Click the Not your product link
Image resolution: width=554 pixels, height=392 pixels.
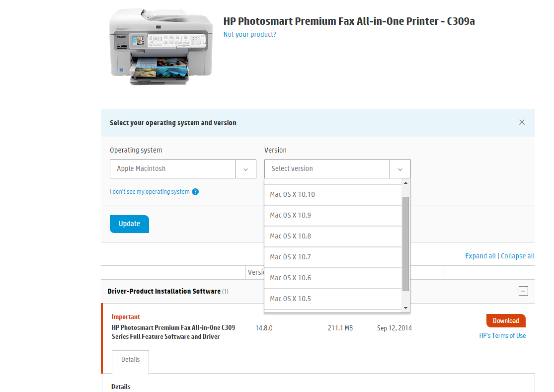coord(249,34)
